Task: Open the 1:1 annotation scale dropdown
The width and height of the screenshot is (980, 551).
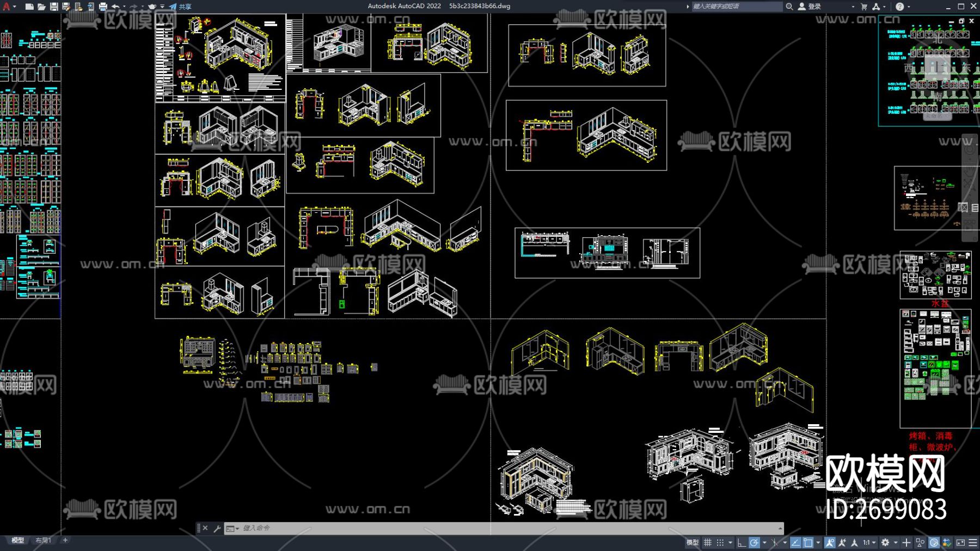Action: [869, 542]
